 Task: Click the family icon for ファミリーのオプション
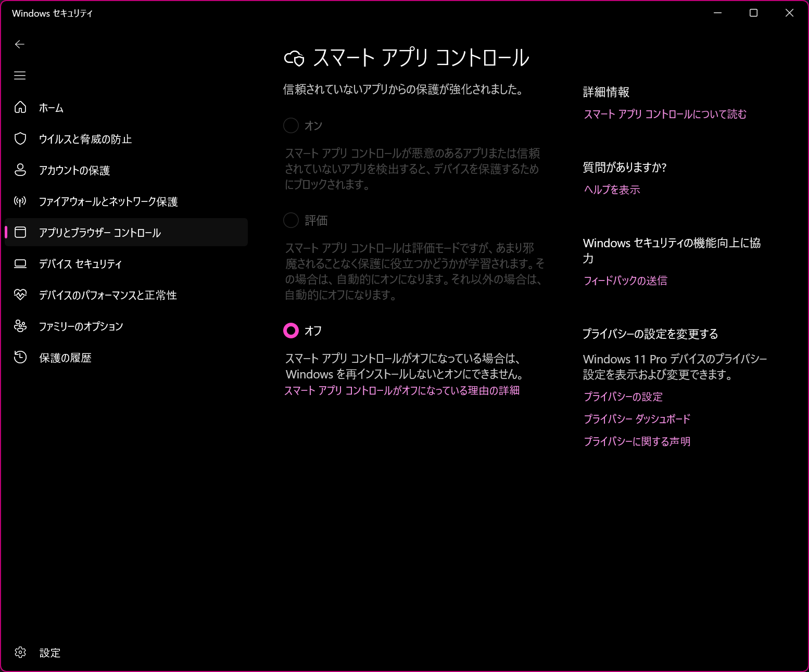20,326
